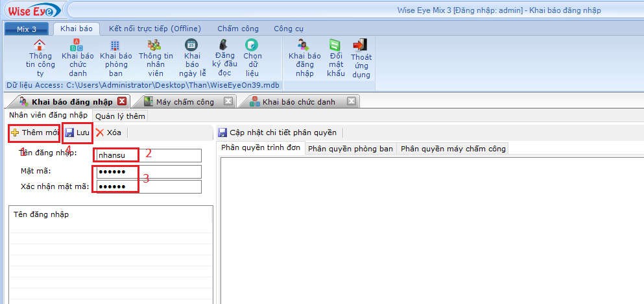644x304 pixels.
Task: Close the Khai báo chức danh tab
Action: (x=351, y=101)
